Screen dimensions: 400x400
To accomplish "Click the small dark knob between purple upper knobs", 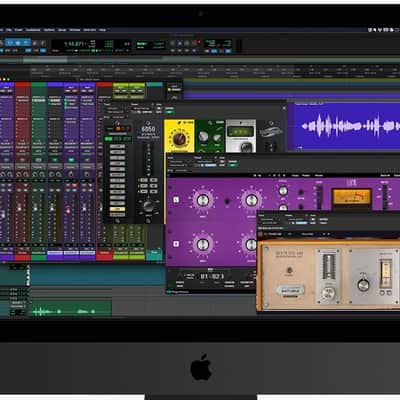I will (227, 201).
